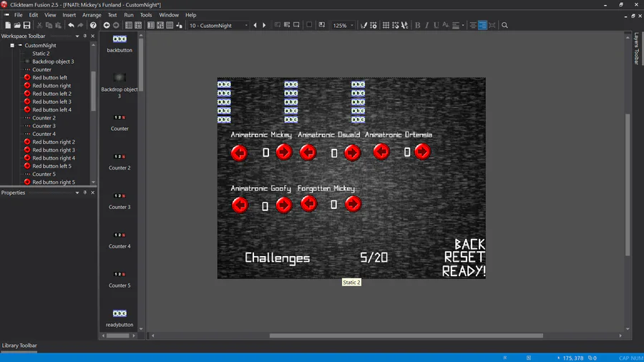Image resolution: width=644 pixels, height=362 pixels.
Task: Open the Arrange menu
Action: point(92,15)
